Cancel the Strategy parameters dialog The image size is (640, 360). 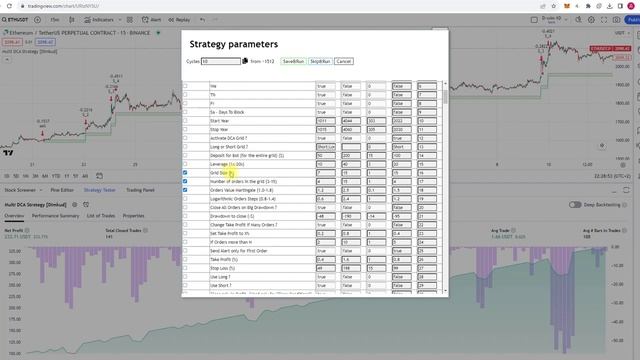pyautogui.click(x=344, y=61)
